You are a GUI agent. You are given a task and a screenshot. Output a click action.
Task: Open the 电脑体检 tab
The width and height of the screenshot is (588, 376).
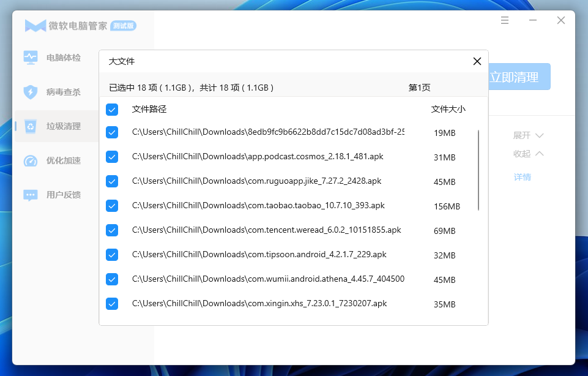coord(57,58)
